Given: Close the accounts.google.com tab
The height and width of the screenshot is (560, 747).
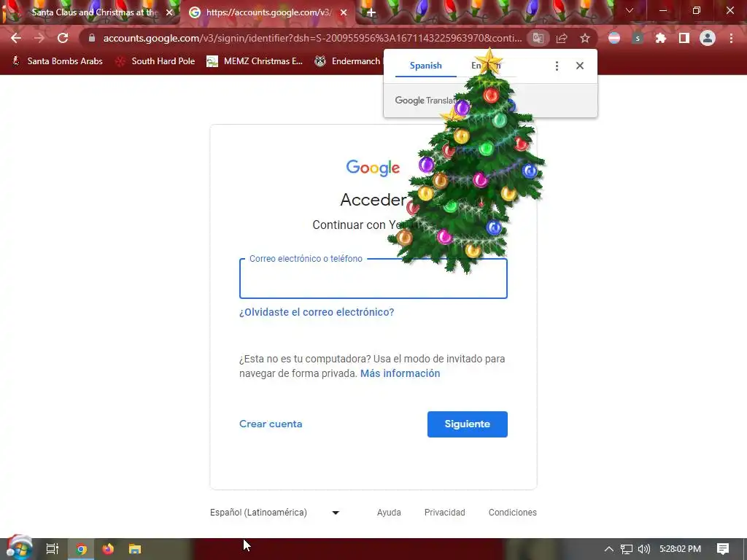Looking at the screenshot, I should pyautogui.click(x=344, y=12).
